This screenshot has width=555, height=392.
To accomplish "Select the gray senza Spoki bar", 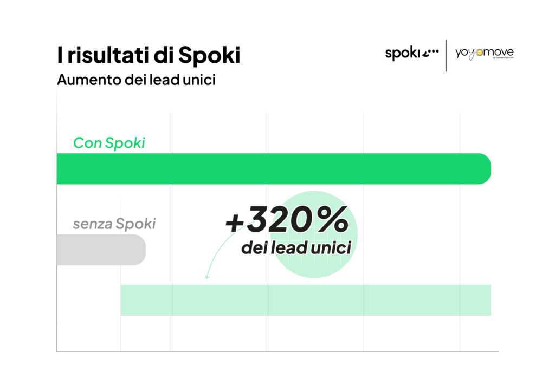I will point(101,250).
